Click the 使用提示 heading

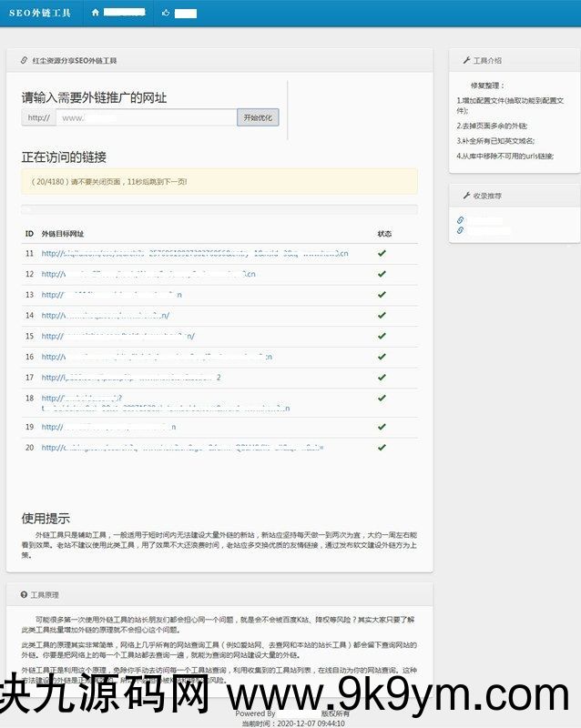click(46, 518)
